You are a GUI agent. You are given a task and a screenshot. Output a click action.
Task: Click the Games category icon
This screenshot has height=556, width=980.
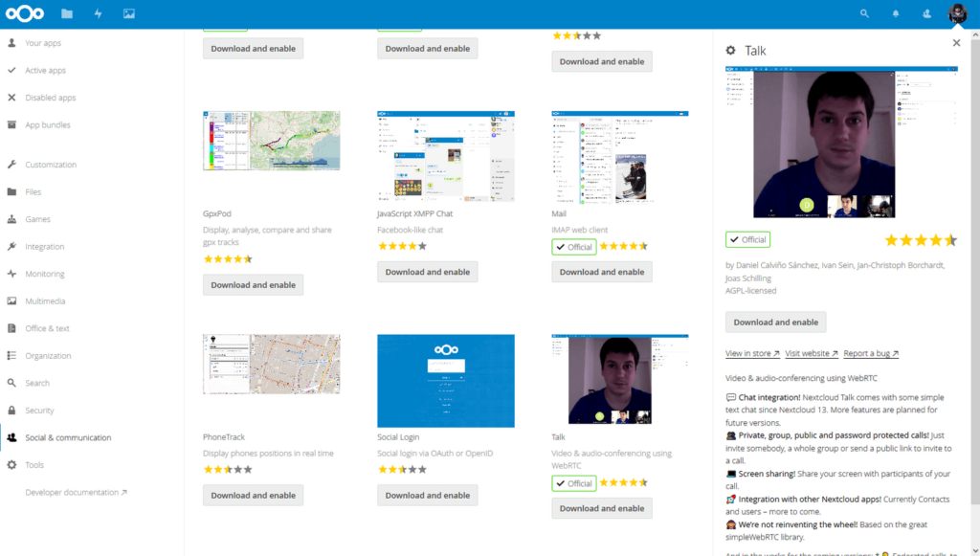click(x=11, y=219)
